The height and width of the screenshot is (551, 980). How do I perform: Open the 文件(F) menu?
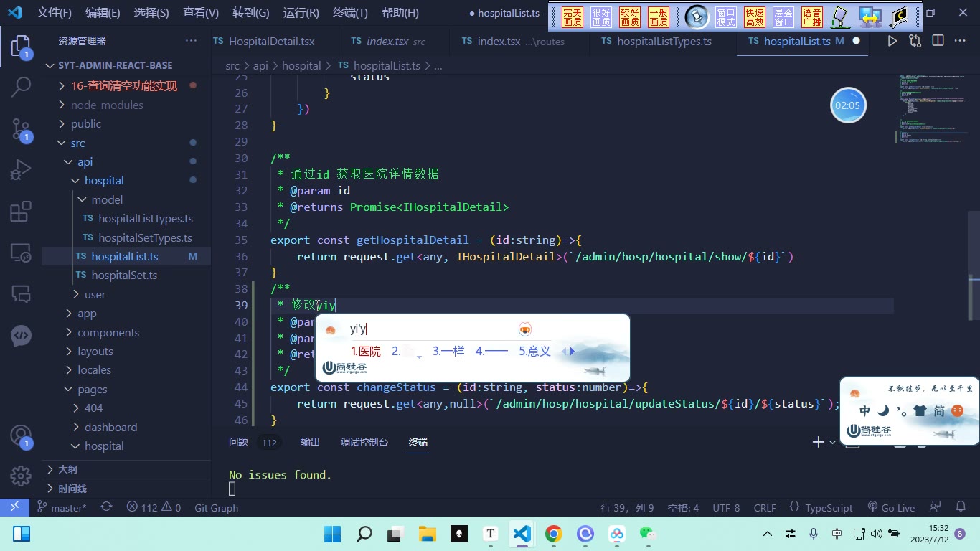[55, 12]
